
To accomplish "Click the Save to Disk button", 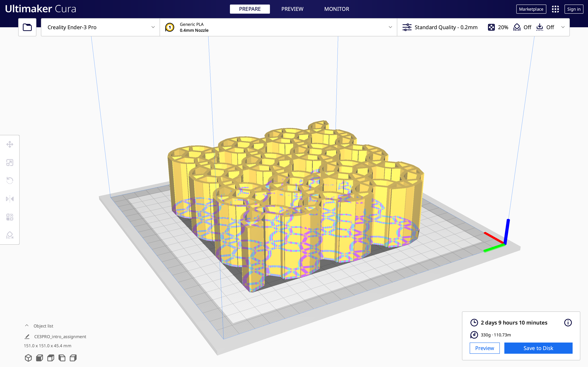I will click(x=538, y=348).
